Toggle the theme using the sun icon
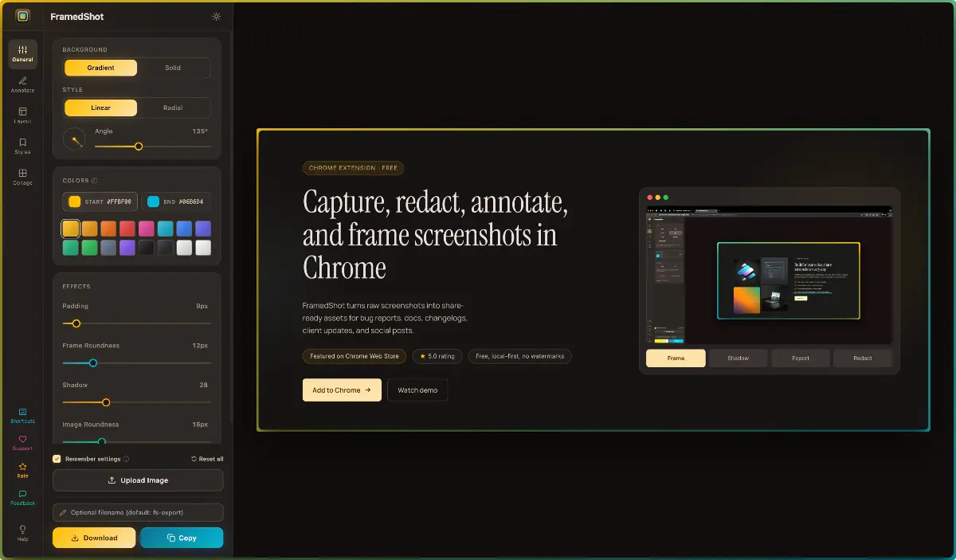Image resolution: width=956 pixels, height=560 pixels. click(216, 15)
